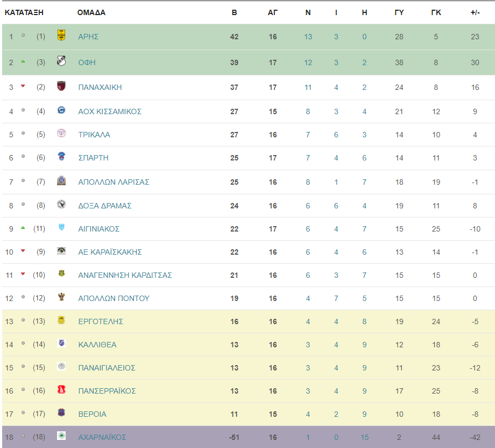Click the red down arrow beside ΠΑΝΑΧΑΙΚΗ
The image size is (495, 448).
pyautogui.click(x=23, y=86)
